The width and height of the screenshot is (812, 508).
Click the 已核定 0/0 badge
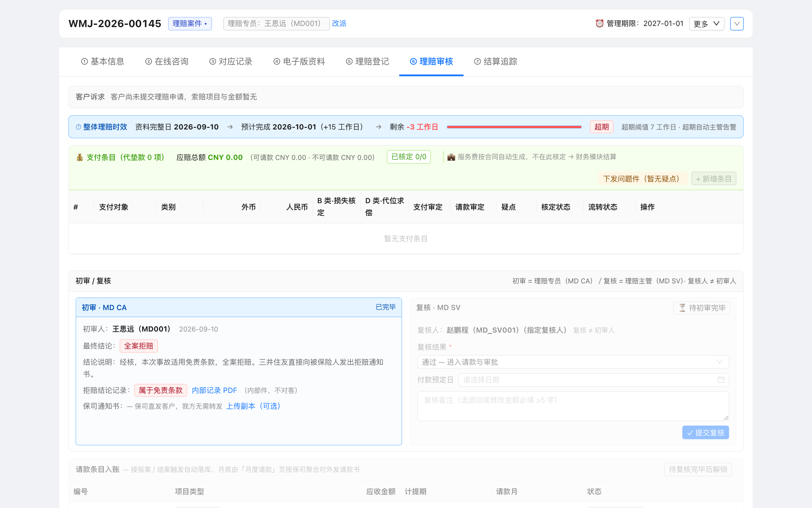pos(409,157)
